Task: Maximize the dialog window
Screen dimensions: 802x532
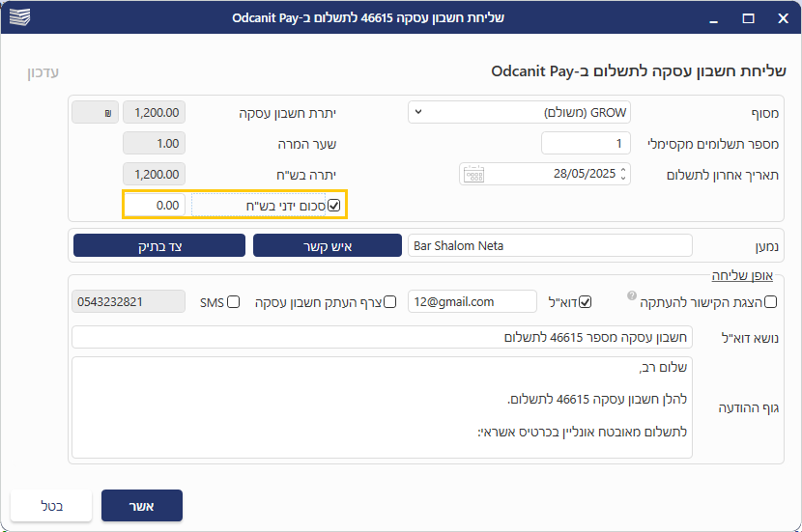Action: coord(748,18)
